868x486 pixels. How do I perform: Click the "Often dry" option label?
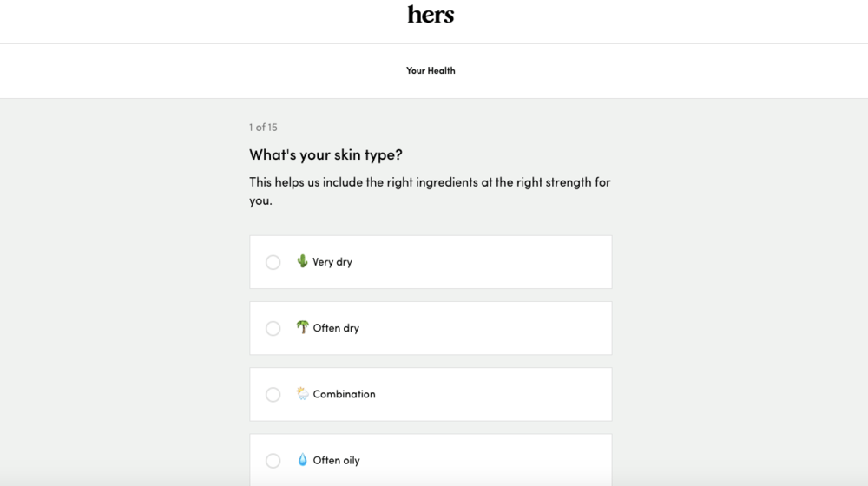[336, 328]
